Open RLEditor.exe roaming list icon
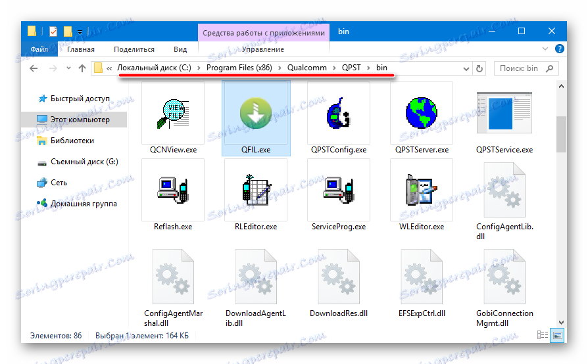The height and width of the screenshot is (364, 588). click(256, 190)
